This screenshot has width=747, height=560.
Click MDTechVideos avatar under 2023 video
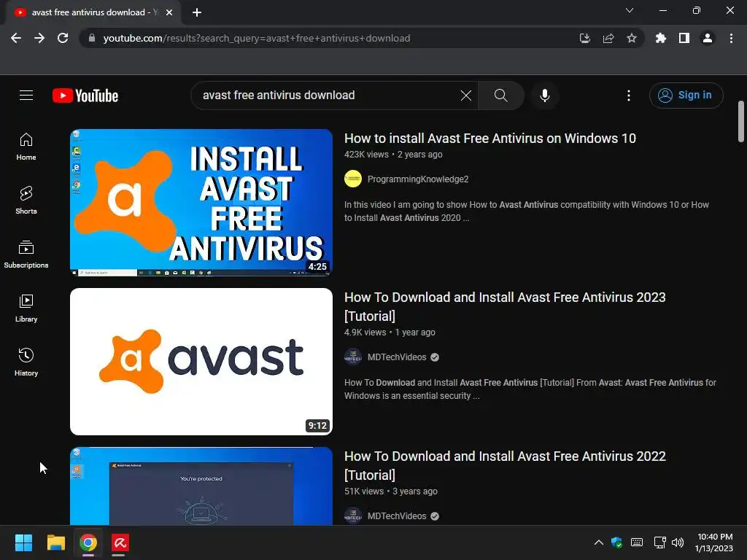coord(353,357)
